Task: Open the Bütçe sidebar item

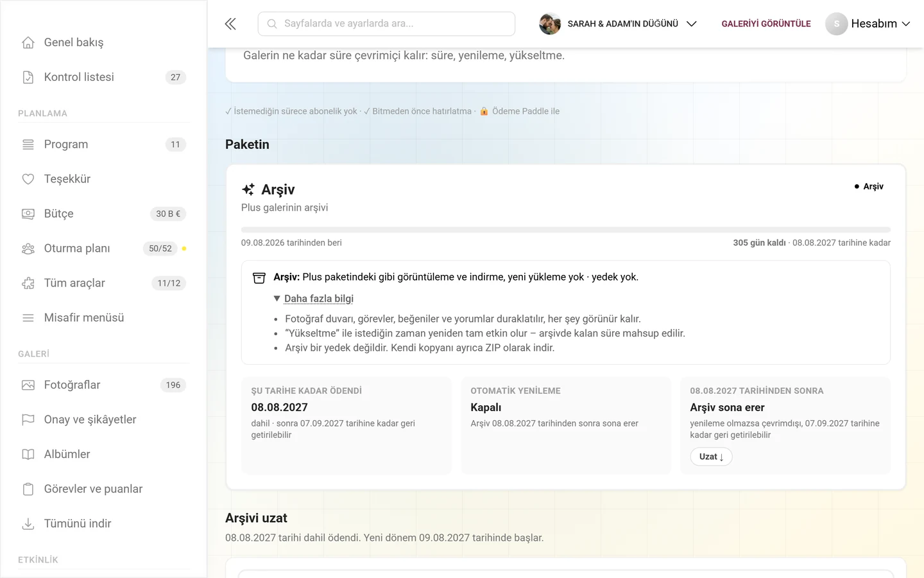Action: click(103, 214)
